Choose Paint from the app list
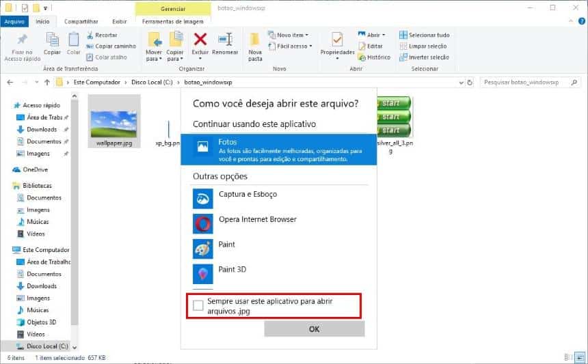Image resolution: width=588 pixels, height=364 pixels. pos(279,249)
